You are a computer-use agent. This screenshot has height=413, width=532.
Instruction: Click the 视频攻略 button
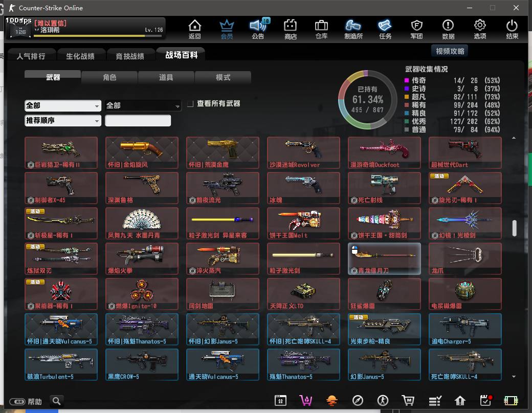pos(450,51)
